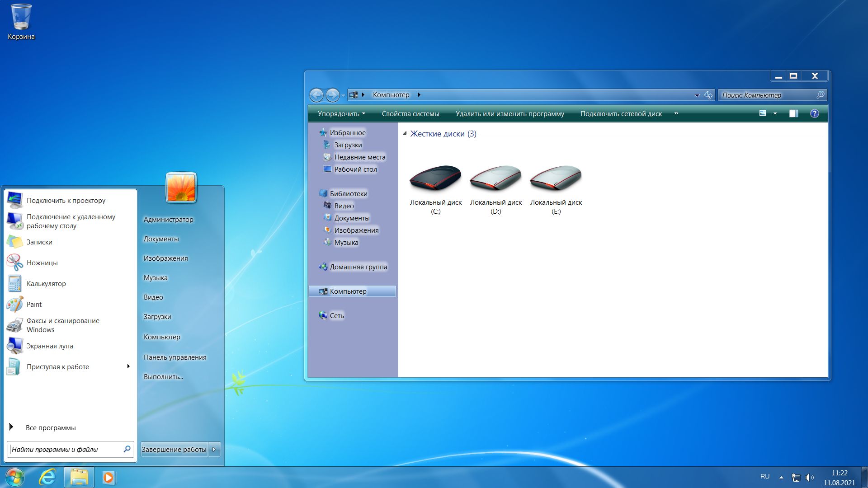Click System Properties in the toolbar
The height and width of the screenshot is (488, 868).
pyautogui.click(x=410, y=114)
